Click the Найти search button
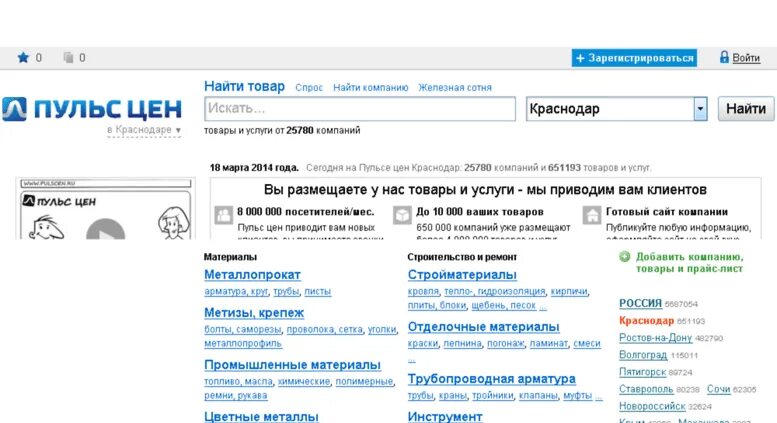The height and width of the screenshot is (423, 777). click(746, 108)
